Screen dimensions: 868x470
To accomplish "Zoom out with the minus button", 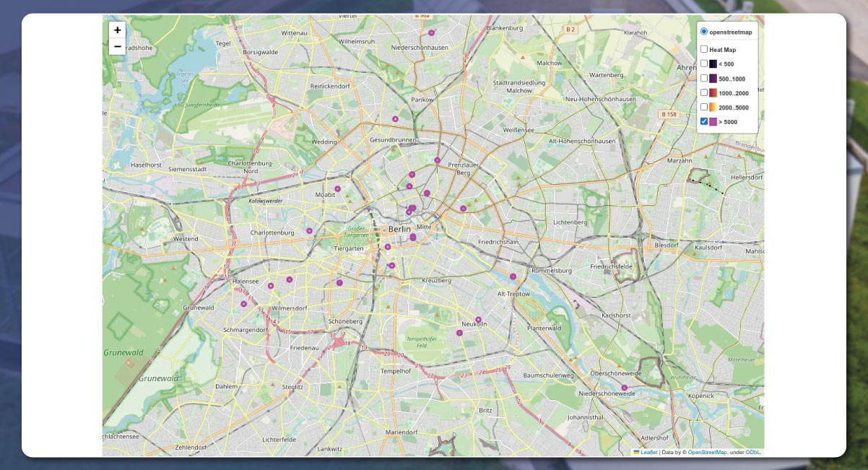I will click(x=118, y=47).
